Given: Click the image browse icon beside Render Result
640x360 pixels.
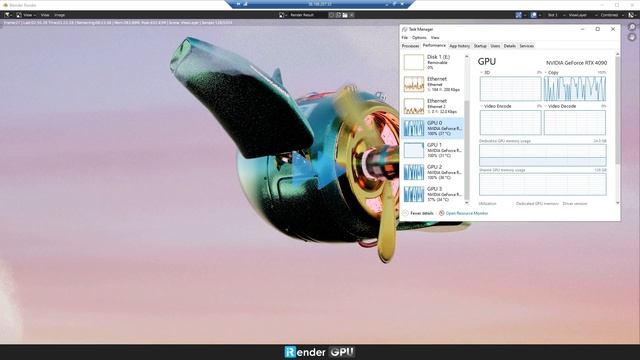Looking at the screenshot, I should pos(282,15).
